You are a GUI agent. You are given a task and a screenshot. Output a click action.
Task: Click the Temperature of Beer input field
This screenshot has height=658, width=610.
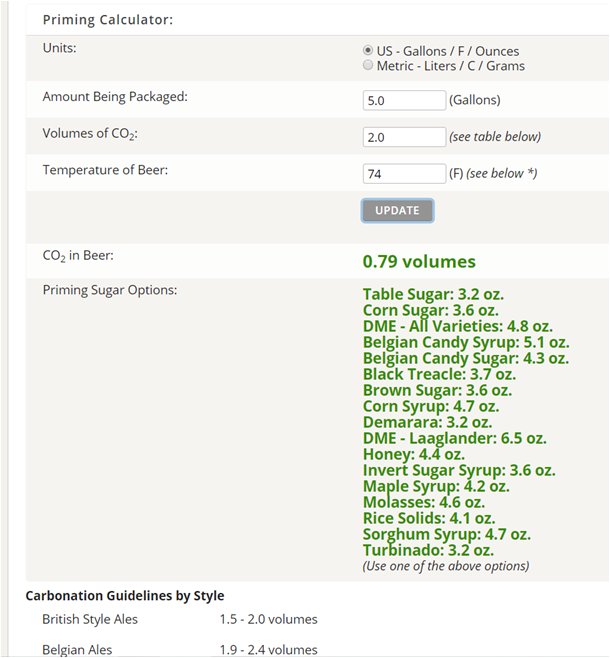pyautogui.click(x=404, y=173)
